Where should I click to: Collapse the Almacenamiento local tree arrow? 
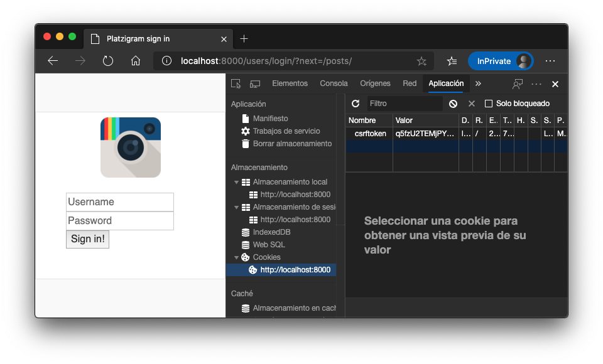(237, 182)
